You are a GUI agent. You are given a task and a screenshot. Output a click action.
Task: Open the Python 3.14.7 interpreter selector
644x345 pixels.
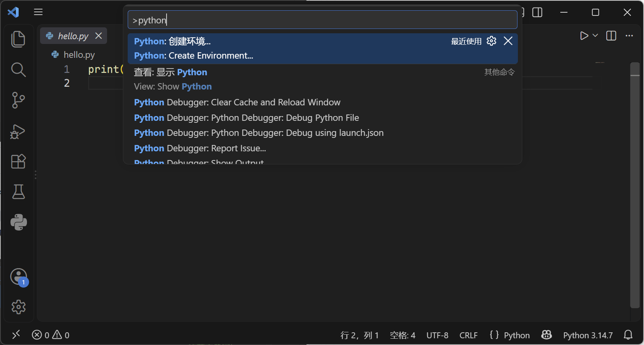click(588, 335)
